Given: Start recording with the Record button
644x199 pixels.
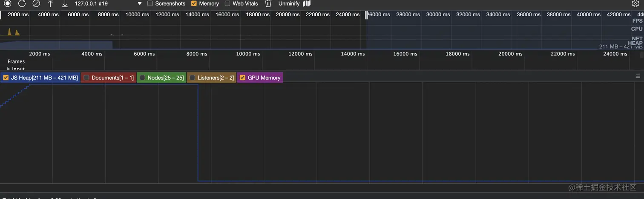Looking at the screenshot, I should click(8, 3).
